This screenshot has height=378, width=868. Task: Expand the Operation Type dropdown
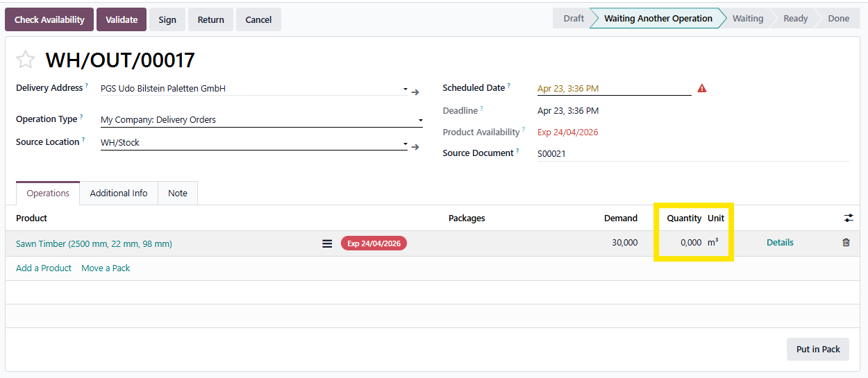point(420,121)
